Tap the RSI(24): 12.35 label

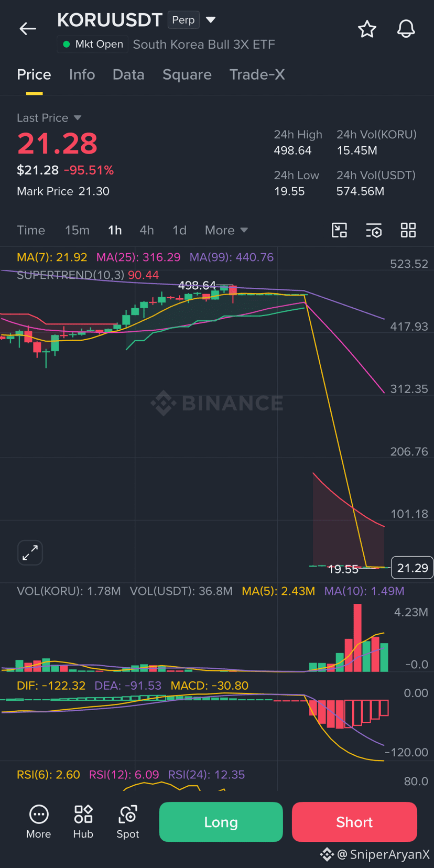[x=207, y=775]
